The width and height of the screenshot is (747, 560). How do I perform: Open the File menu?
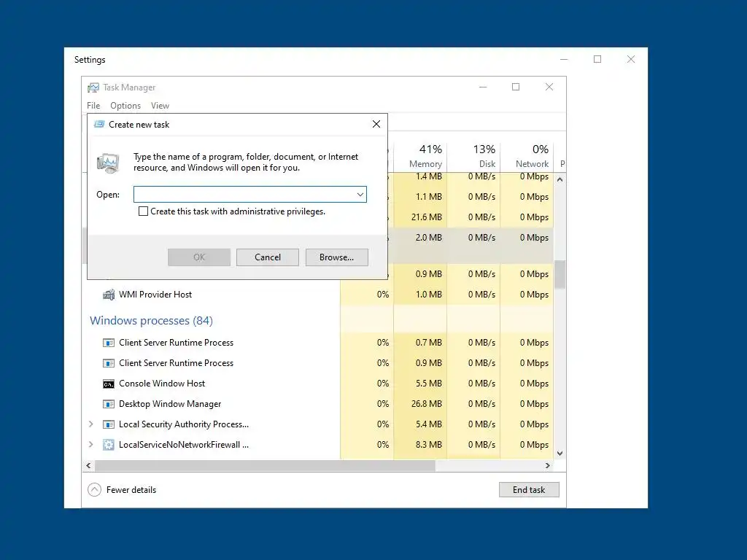(x=93, y=106)
